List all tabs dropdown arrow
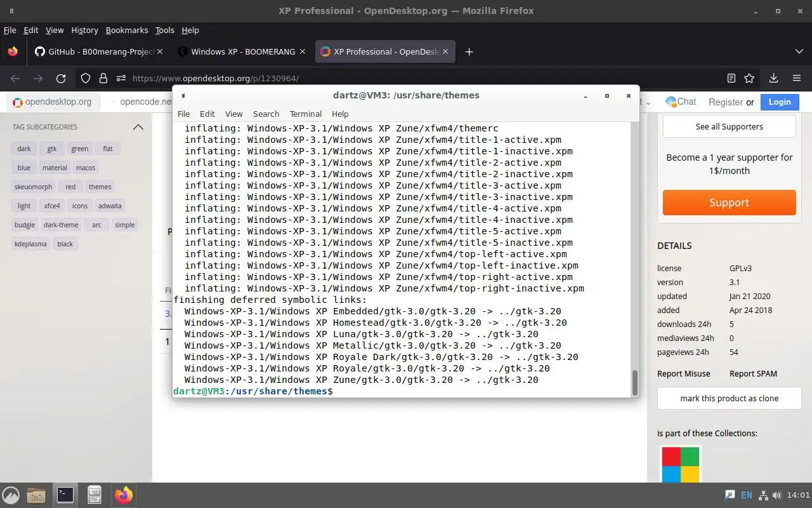812x508 pixels. 799,51
